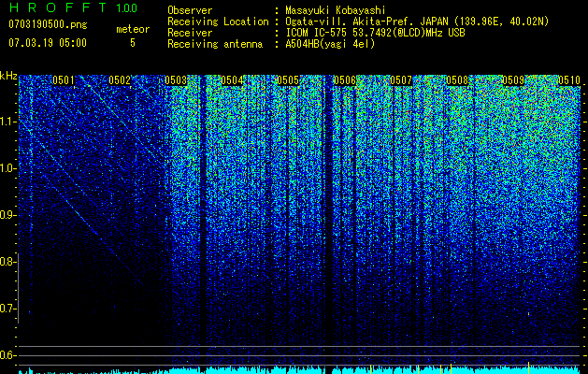Click the meteor count value 5

(x=133, y=43)
